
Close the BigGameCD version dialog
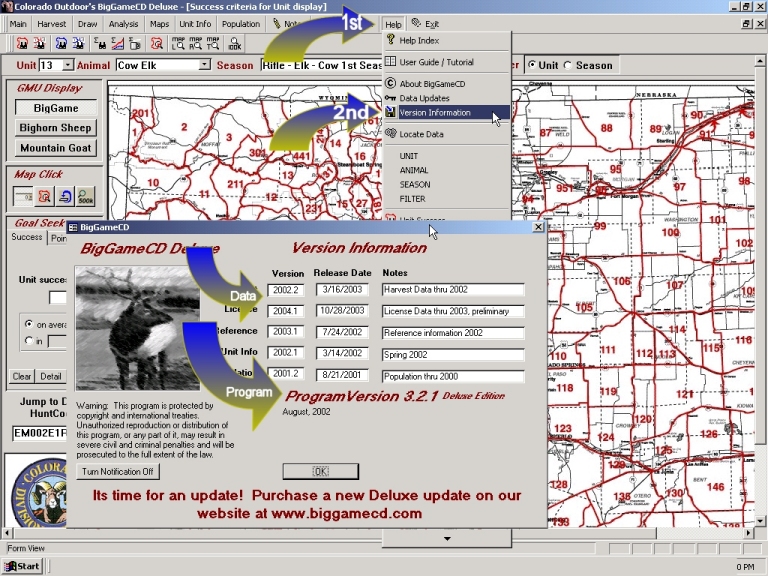click(538, 227)
